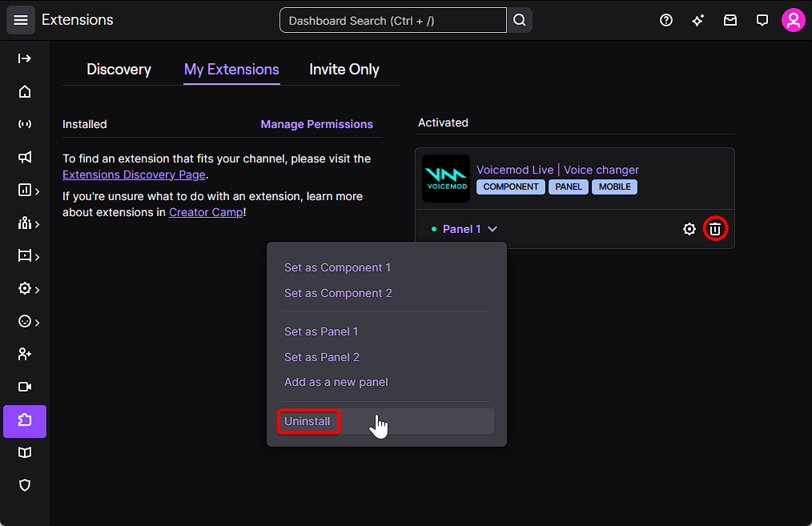Expand the Settings gear sidebar section
812x526 pixels.
(x=28, y=289)
